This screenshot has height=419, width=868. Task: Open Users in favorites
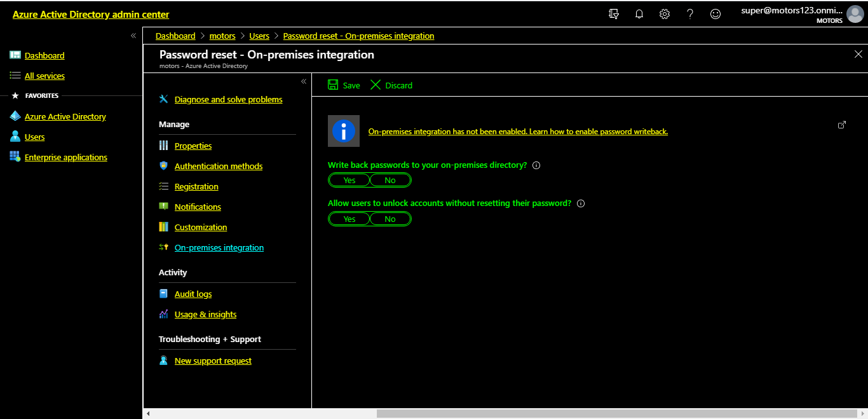click(34, 137)
